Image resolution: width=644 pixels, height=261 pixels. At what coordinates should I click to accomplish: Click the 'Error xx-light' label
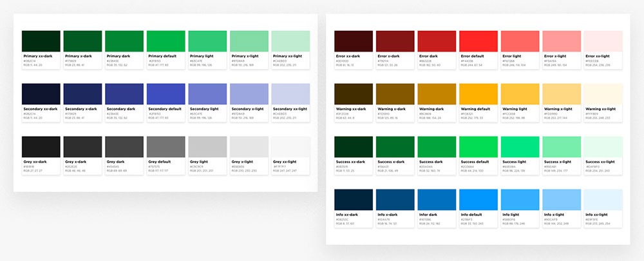[598, 56]
